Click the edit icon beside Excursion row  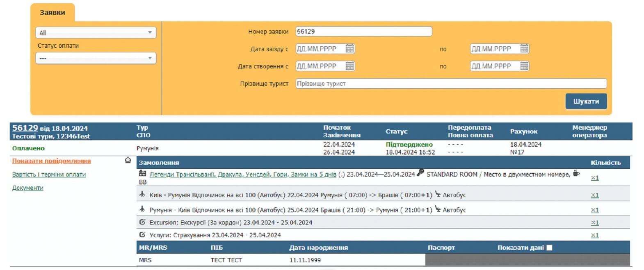click(x=142, y=222)
